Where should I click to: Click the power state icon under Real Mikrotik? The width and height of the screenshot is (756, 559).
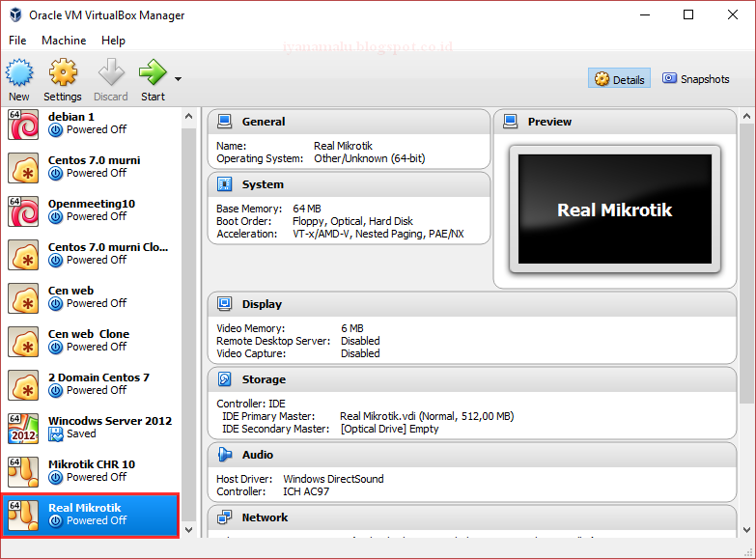[x=55, y=521]
